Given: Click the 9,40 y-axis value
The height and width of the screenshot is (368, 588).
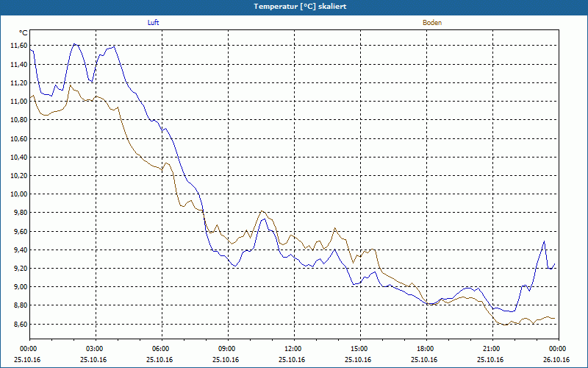Looking at the screenshot, I should pyautogui.click(x=21, y=250).
